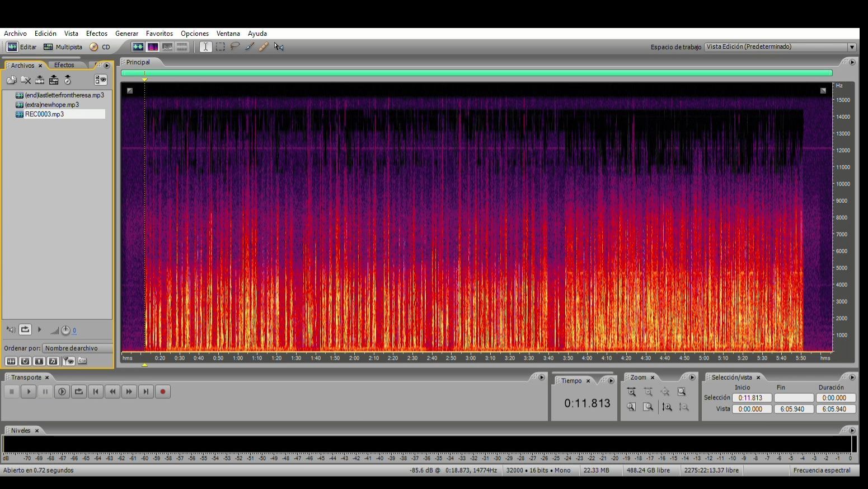868x489 pixels.
Task: Switch to Spectral Frequency display view
Action: (152, 47)
